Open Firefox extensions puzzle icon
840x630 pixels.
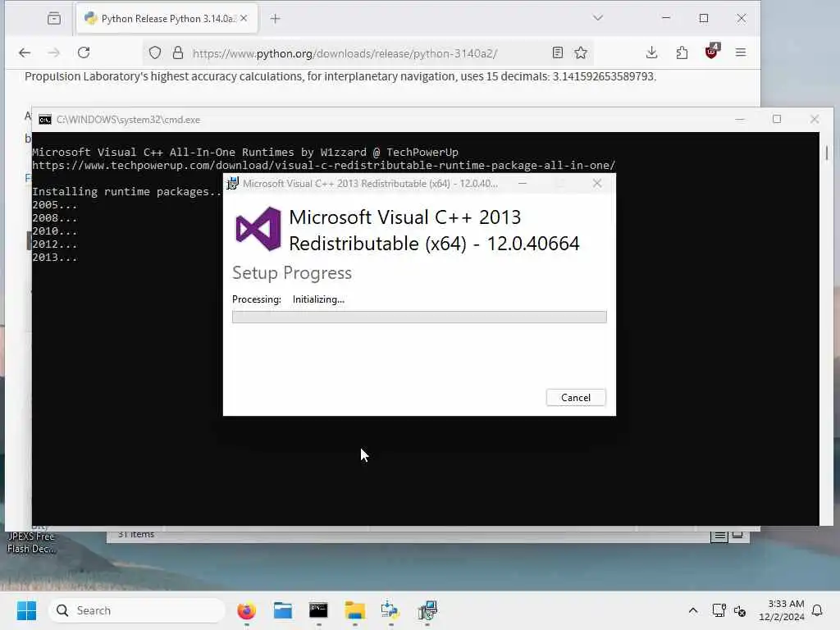(x=682, y=52)
